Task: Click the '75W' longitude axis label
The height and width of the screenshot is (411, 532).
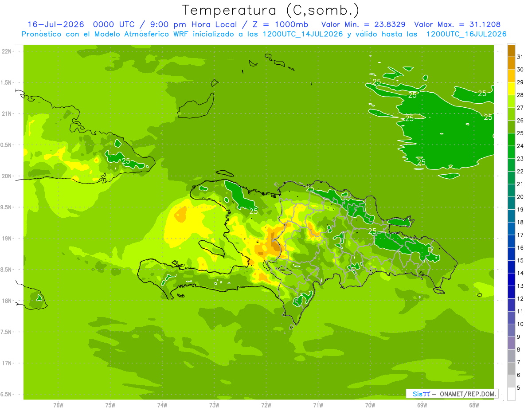Action: (110, 405)
